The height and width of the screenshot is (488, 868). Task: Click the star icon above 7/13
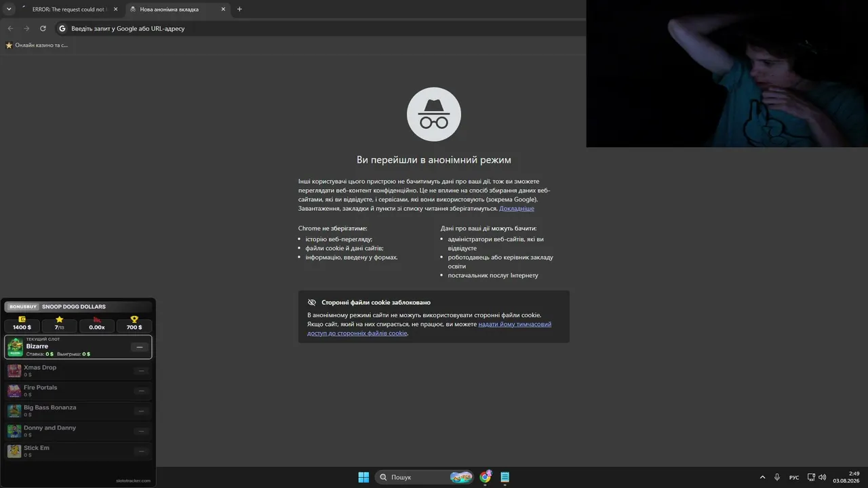(x=59, y=319)
